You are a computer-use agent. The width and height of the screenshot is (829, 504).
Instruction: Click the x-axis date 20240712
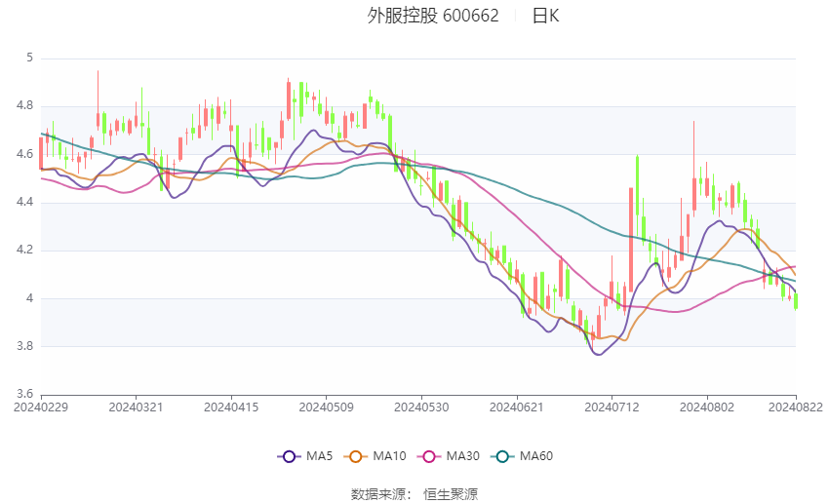click(x=612, y=407)
